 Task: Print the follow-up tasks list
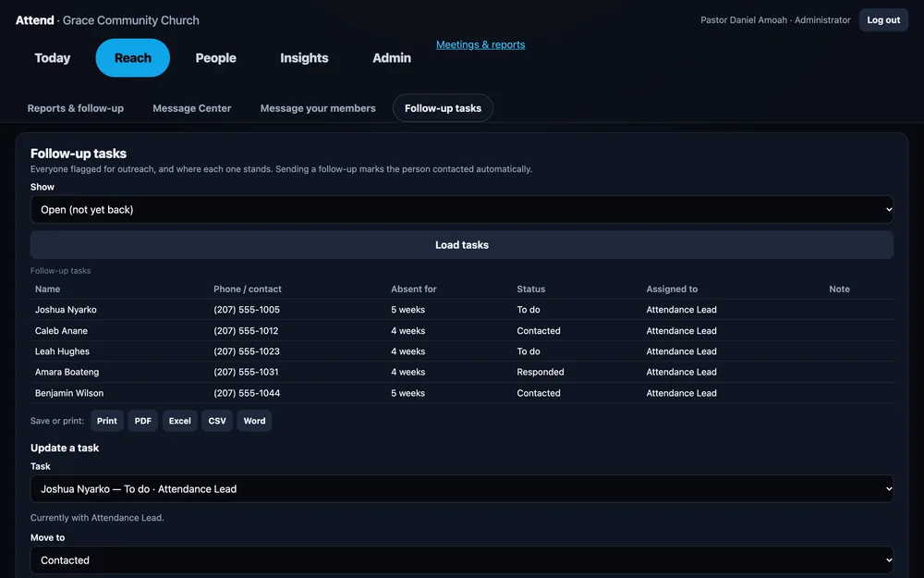pyautogui.click(x=106, y=421)
